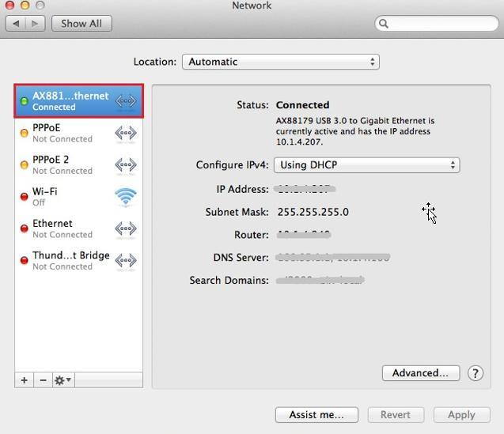Click into the search field in toolbar

click(x=437, y=24)
